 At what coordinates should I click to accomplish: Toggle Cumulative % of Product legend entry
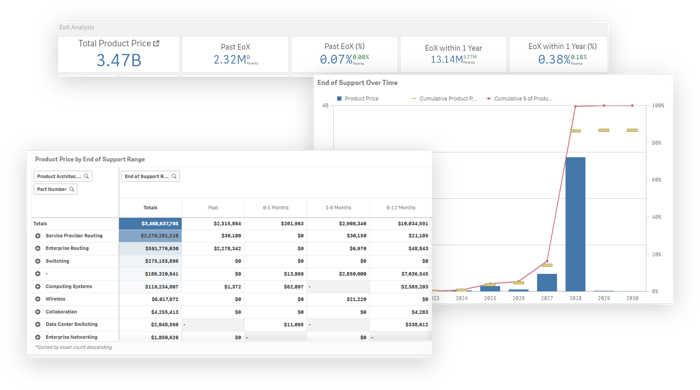pos(520,99)
